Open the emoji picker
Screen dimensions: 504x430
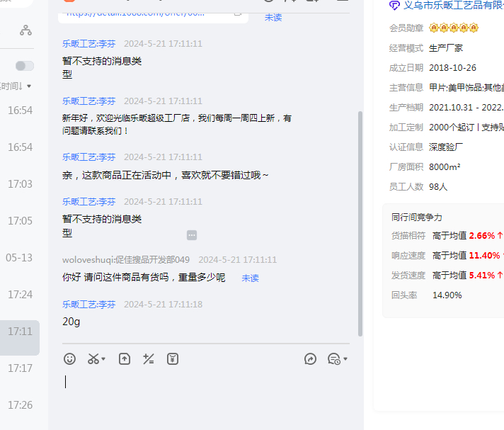point(69,359)
